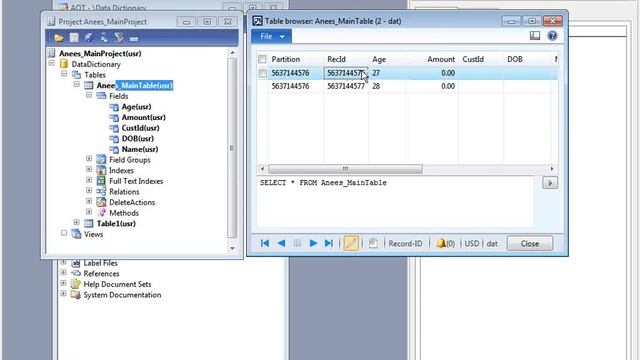Click the document handling icon in status bar
The image size is (640, 360).
(373, 243)
